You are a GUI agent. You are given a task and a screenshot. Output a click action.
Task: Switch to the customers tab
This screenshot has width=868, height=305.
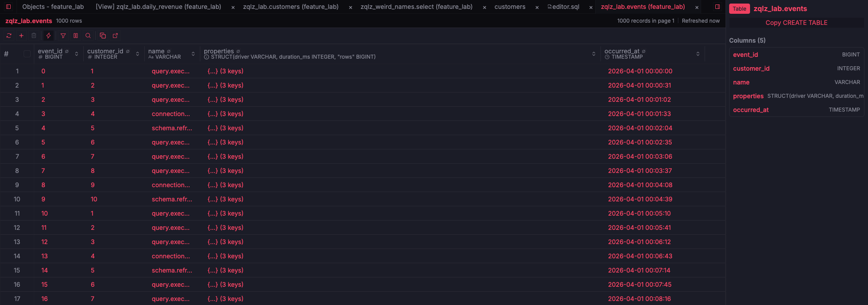510,7
